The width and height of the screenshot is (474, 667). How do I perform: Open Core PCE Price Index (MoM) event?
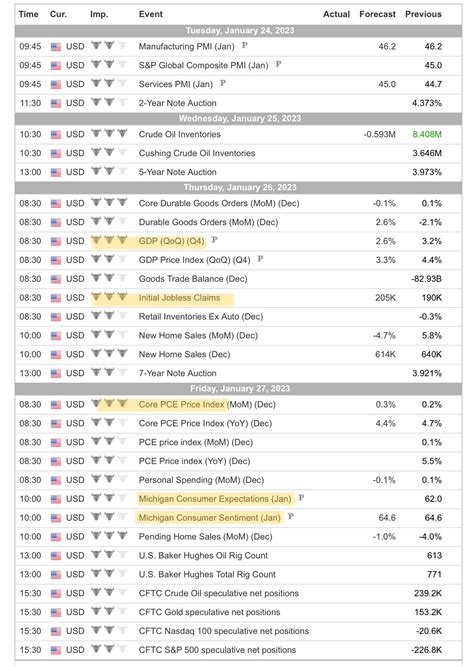(x=207, y=405)
